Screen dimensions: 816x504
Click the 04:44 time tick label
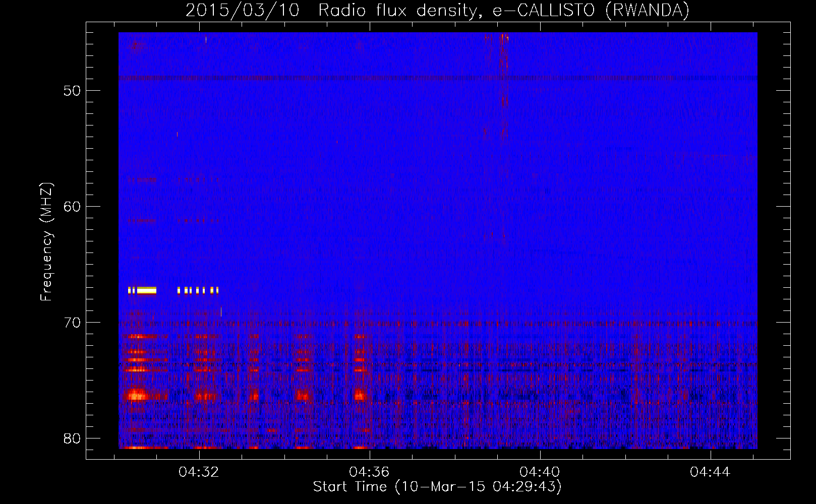tap(710, 472)
